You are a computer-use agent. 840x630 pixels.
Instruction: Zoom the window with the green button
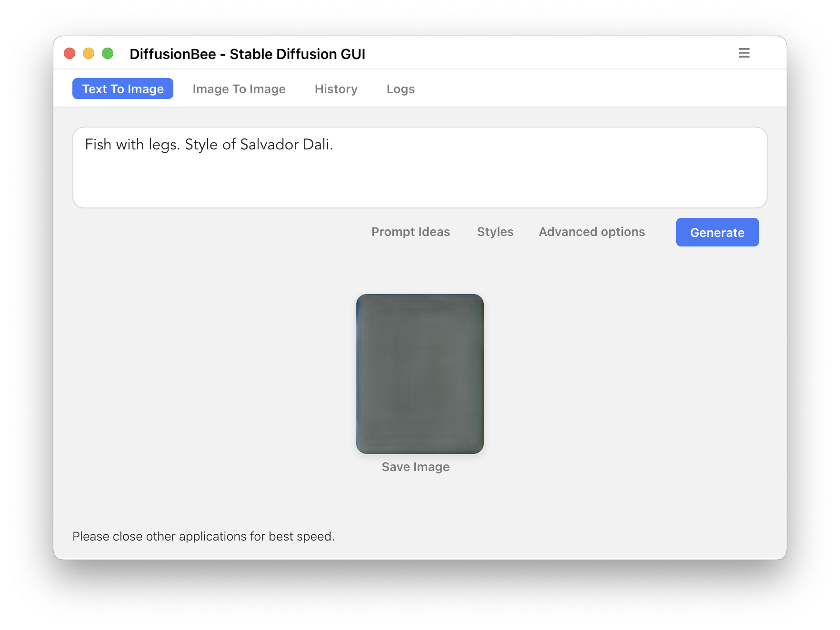(109, 54)
